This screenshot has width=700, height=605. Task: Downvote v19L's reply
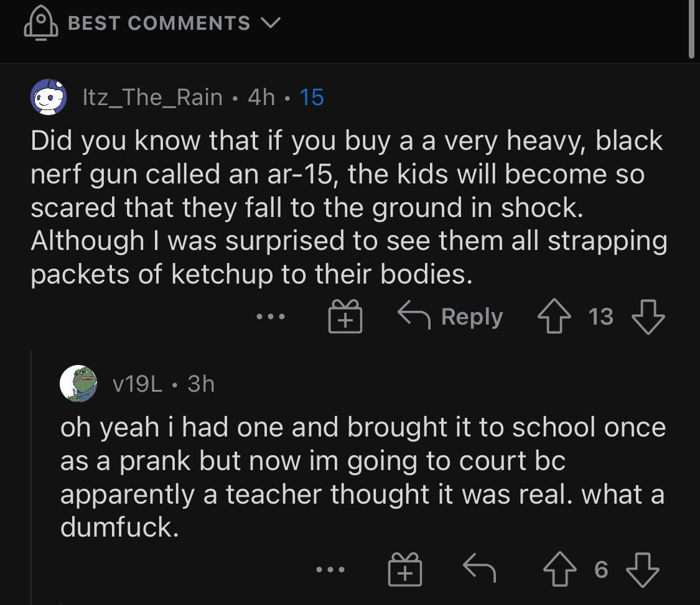point(641,570)
